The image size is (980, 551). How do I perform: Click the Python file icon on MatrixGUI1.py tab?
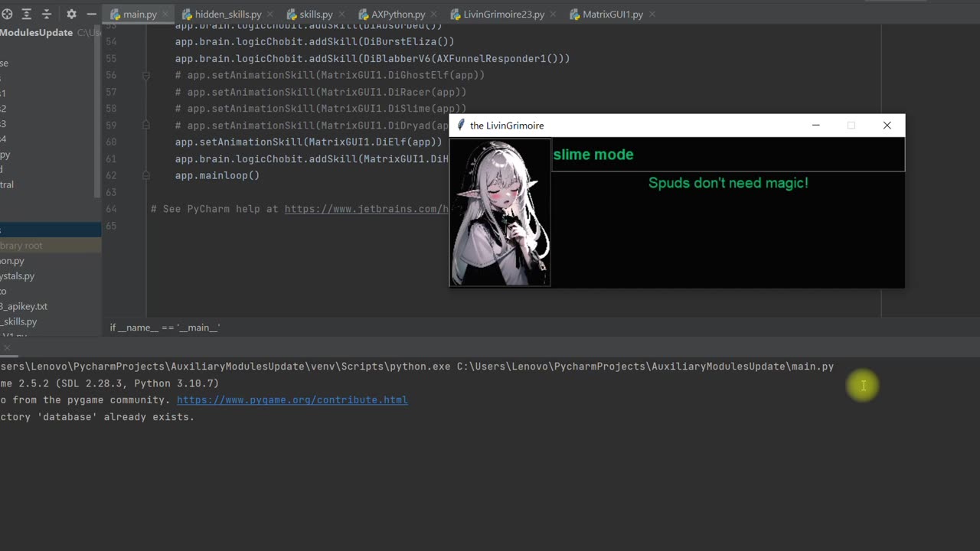[x=575, y=15]
